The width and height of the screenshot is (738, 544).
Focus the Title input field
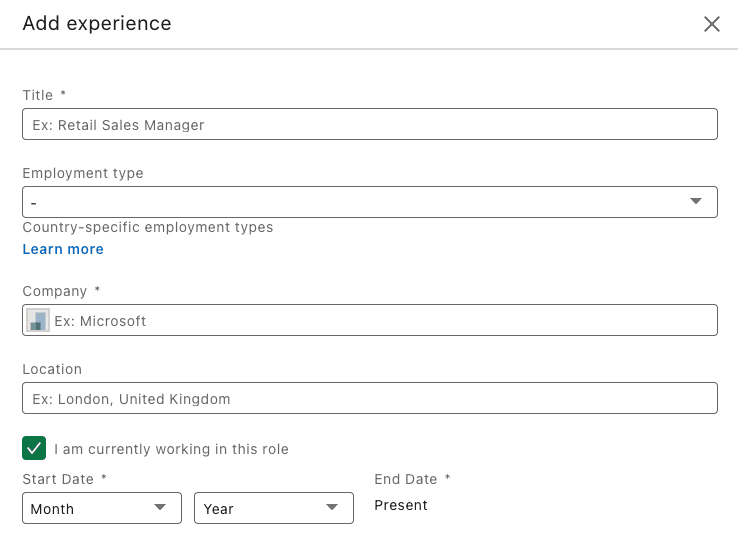coord(370,124)
